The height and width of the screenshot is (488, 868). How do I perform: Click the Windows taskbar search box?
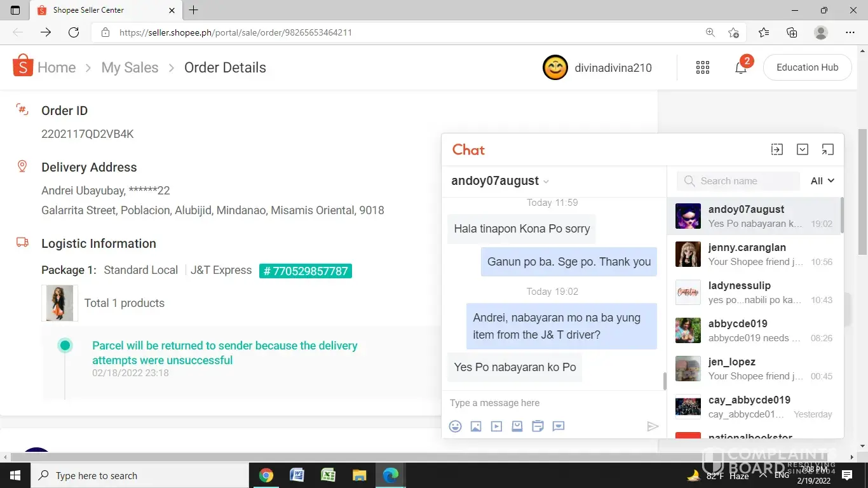point(140,475)
